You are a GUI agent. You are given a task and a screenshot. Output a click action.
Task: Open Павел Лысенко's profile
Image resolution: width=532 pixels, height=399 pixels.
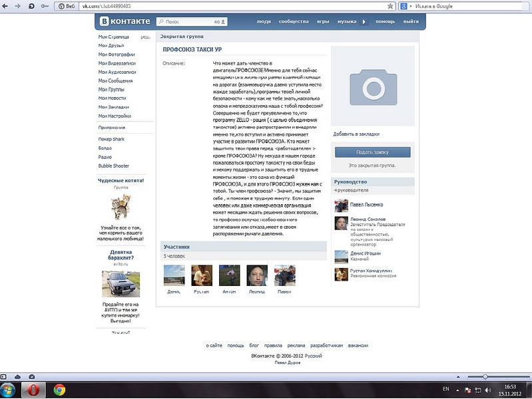366,205
